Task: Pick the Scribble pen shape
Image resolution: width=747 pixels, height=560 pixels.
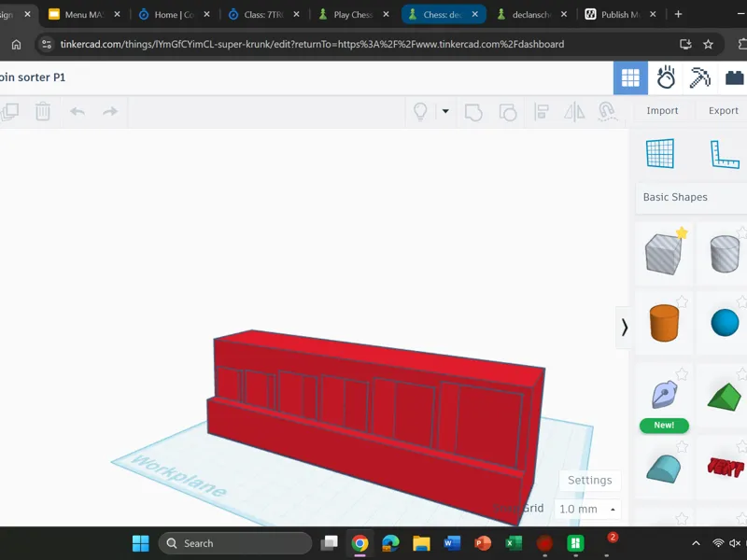Action: point(664,394)
